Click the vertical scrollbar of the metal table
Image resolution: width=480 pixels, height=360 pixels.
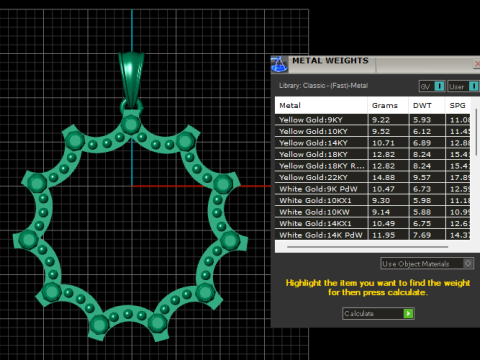tap(476, 132)
